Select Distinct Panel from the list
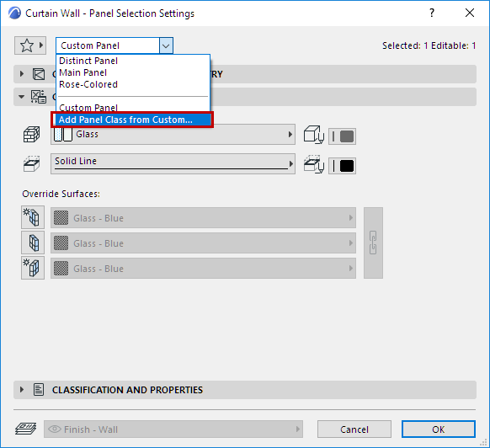490x448 pixels. 88,61
